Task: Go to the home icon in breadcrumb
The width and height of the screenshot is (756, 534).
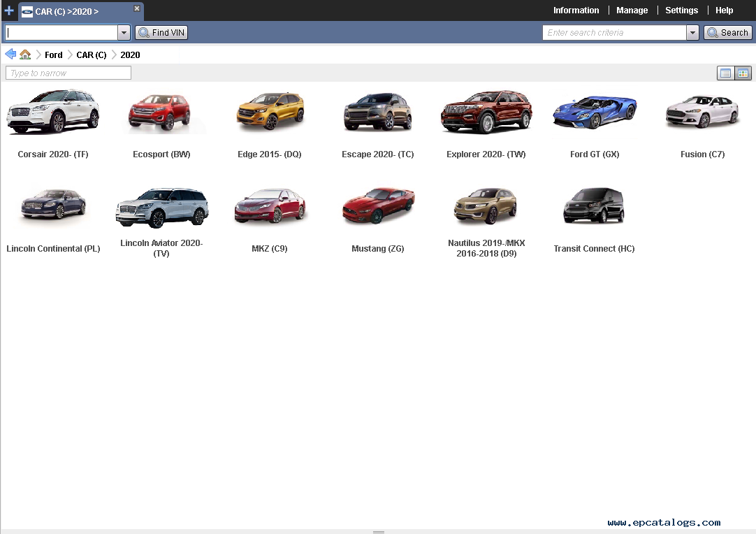Action: coord(25,55)
